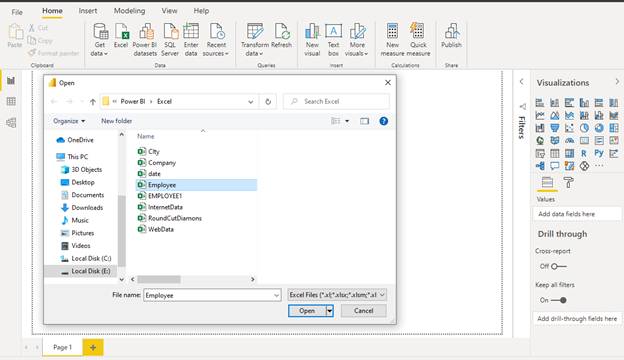Click the Quick measure icon
Viewport: 624px width, 360px height.
point(418,31)
